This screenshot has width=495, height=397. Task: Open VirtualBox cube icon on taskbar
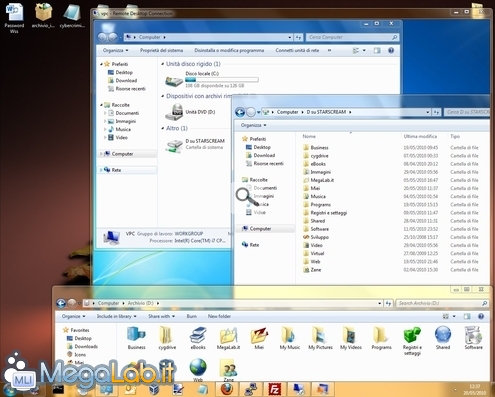(x=154, y=389)
